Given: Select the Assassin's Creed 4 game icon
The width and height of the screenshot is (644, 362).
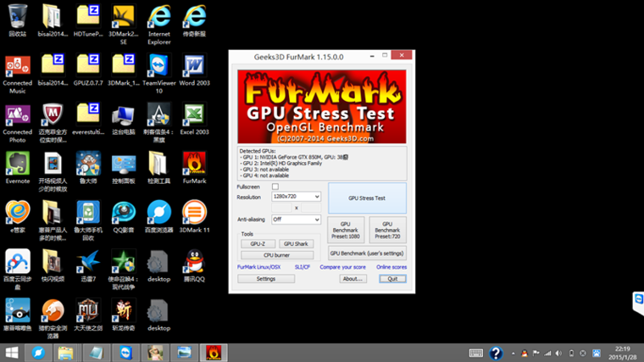Looking at the screenshot, I should tap(159, 123).
